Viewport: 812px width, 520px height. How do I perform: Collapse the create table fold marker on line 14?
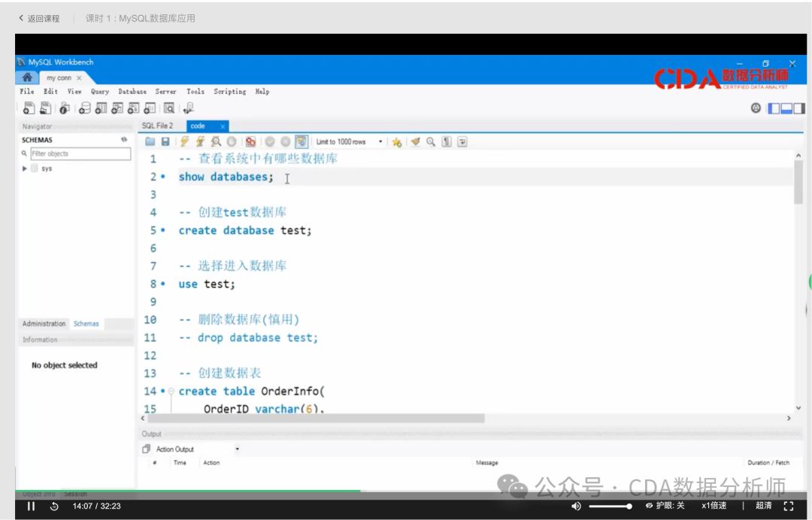[171, 392]
